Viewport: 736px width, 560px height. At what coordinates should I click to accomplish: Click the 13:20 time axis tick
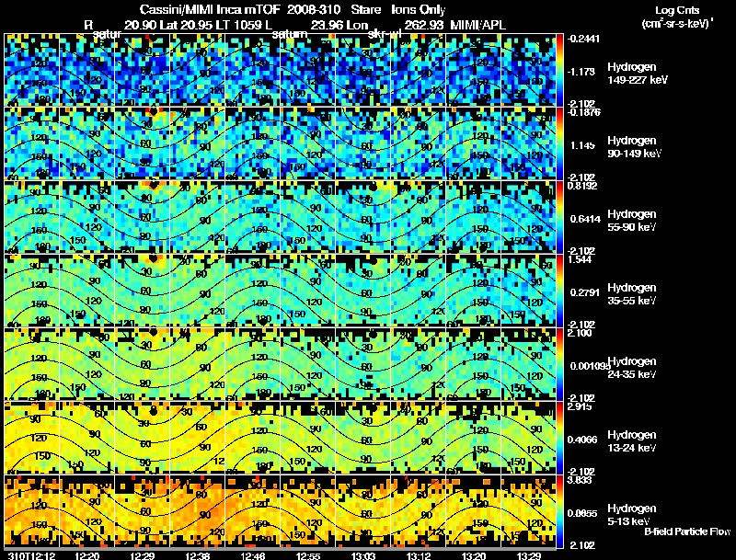tap(474, 555)
